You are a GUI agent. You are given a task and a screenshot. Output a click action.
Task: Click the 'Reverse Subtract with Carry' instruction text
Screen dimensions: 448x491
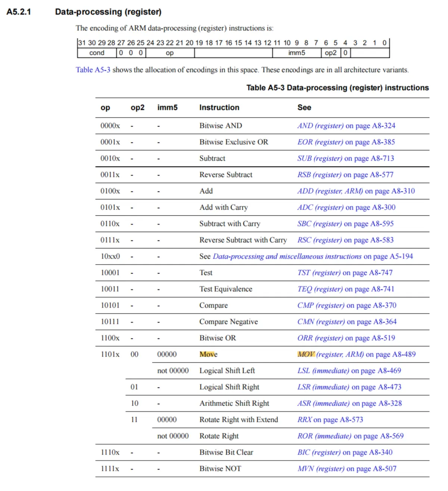pyautogui.click(x=243, y=240)
